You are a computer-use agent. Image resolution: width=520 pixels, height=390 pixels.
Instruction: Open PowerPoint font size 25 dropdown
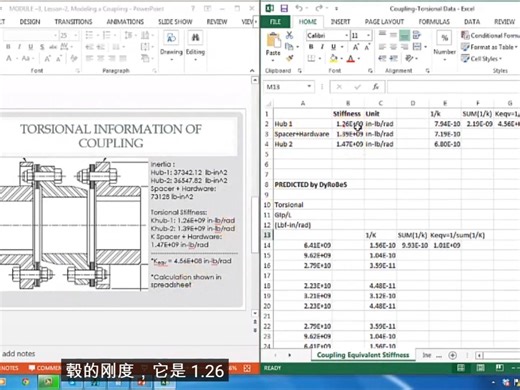tap(76, 35)
